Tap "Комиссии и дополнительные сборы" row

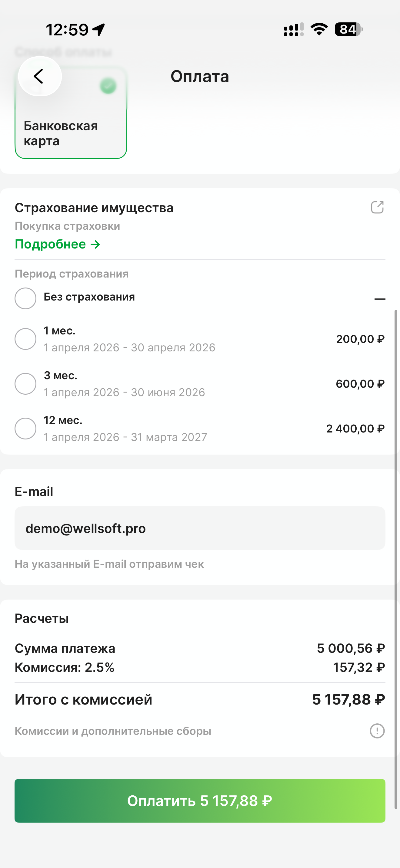point(113,731)
